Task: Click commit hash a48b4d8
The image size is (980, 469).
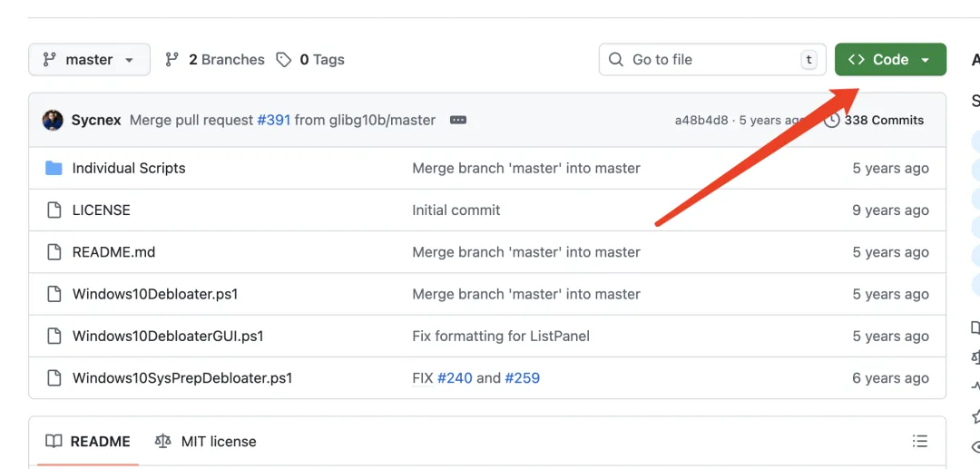Action: pyautogui.click(x=701, y=120)
